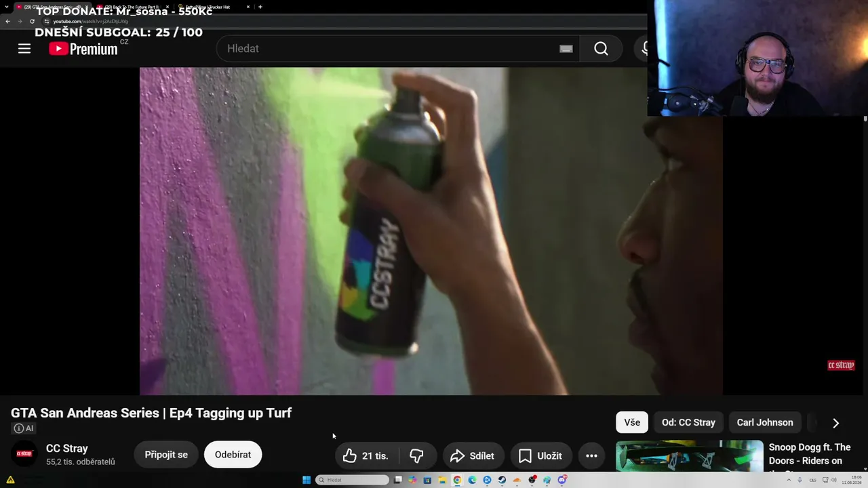
Task: Reload the current page
Action: click(x=32, y=21)
